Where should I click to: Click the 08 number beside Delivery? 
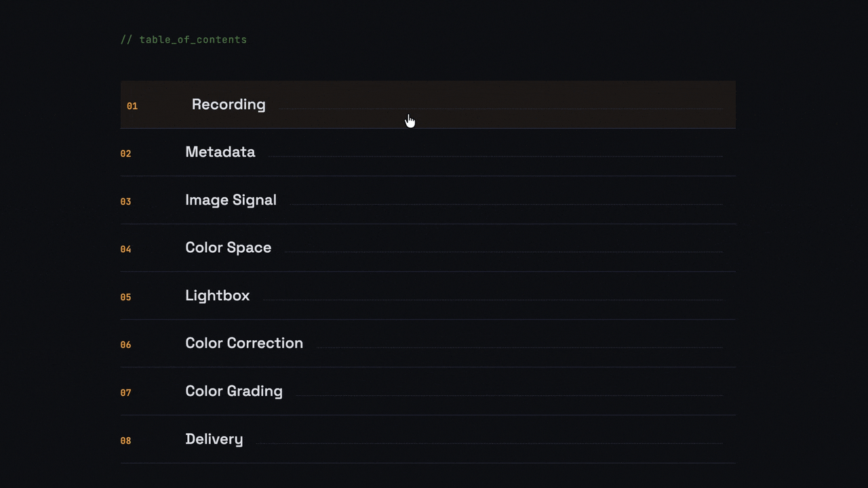click(125, 441)
